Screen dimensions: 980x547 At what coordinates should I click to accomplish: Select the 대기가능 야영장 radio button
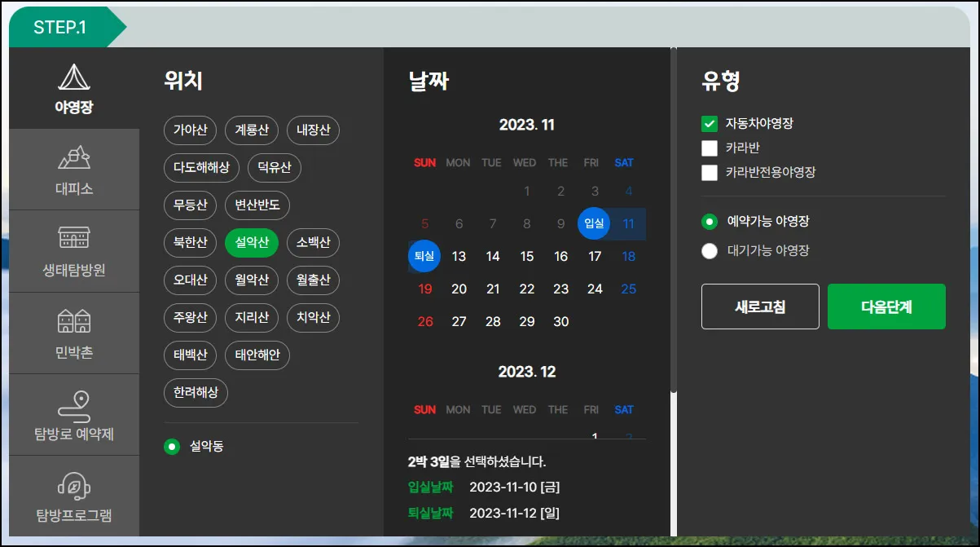click(710, 250)
